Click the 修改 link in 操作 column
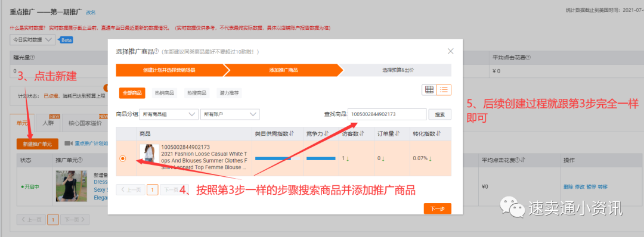This screenshot has height=237, width=644. point(580,186)
